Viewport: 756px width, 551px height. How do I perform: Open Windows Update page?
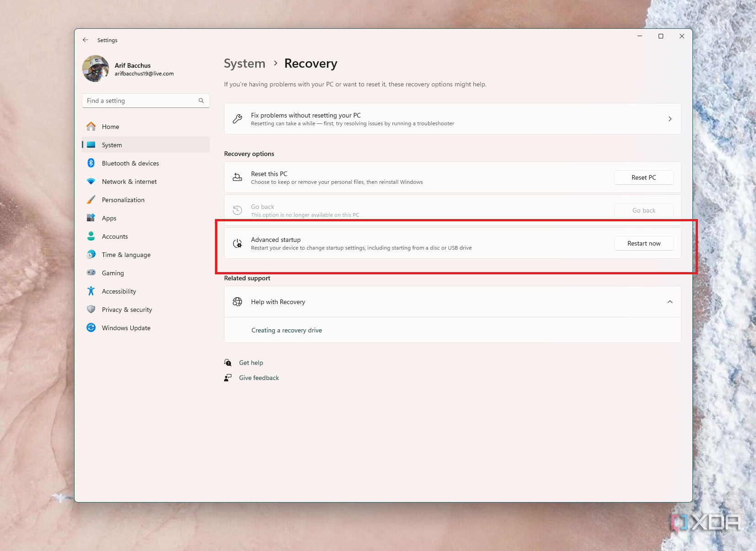click(x=126, y=328)
